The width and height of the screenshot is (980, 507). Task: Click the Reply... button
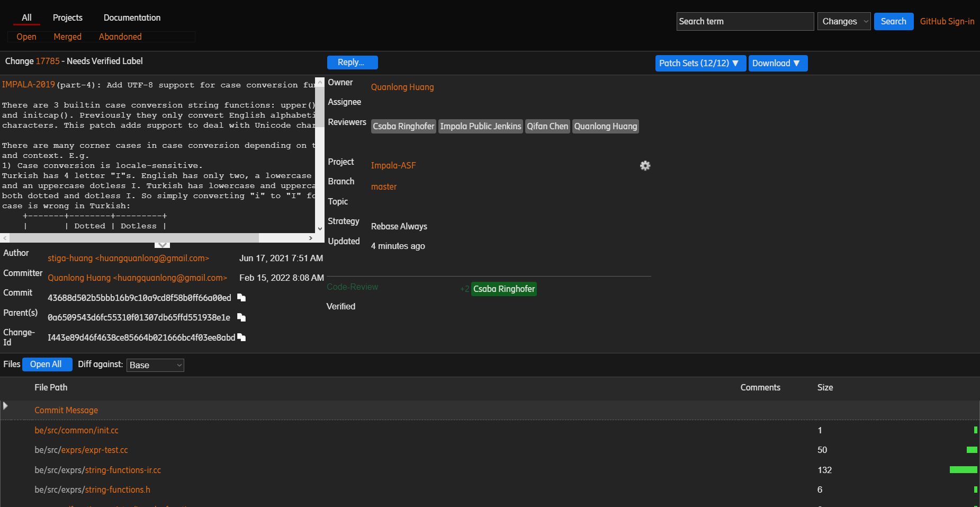coord(352,63)
